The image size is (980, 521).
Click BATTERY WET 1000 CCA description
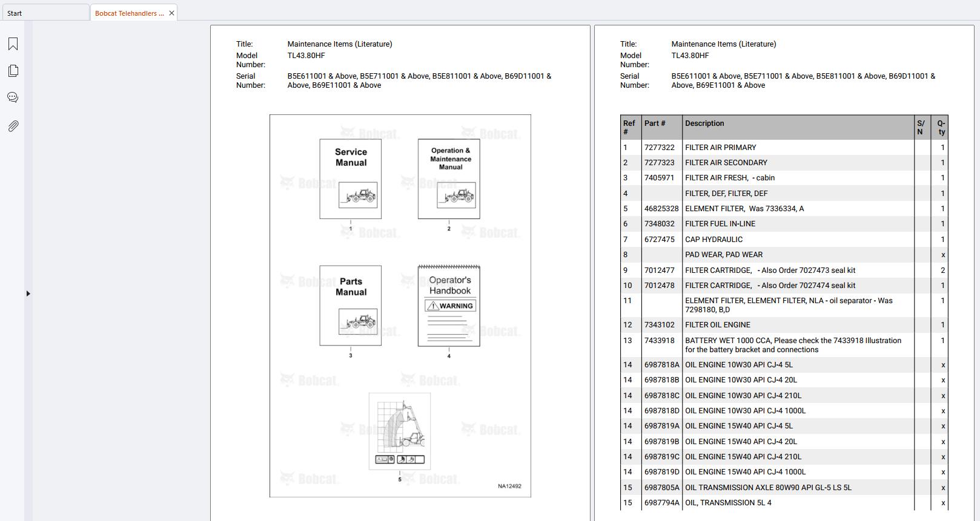click(x=793, y=345)
